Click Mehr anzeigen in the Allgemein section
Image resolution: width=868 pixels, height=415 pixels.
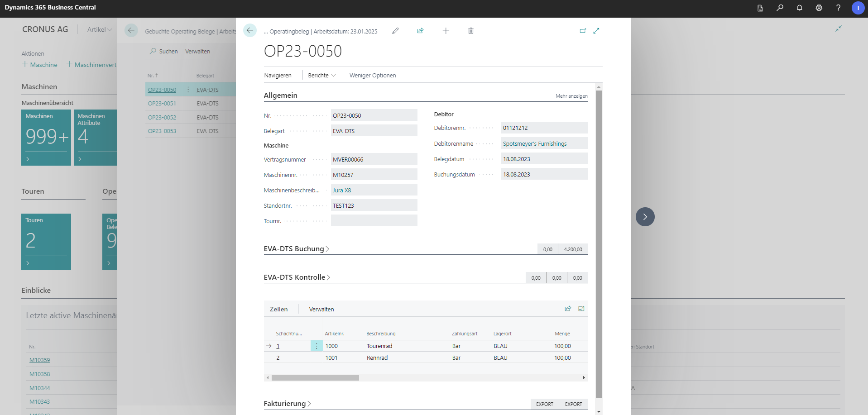coord(571,96)
